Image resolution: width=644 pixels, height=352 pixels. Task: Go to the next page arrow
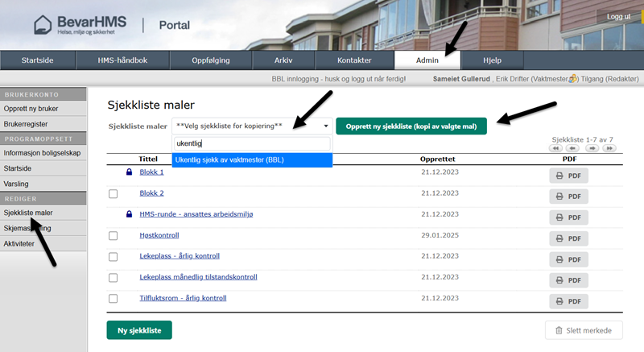[x=592, y=148]
